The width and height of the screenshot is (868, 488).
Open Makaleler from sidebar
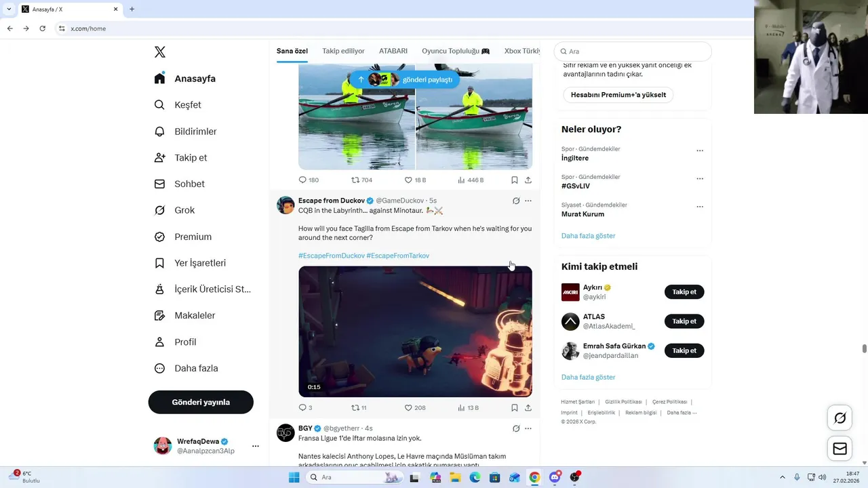click(x=184, y=316)
